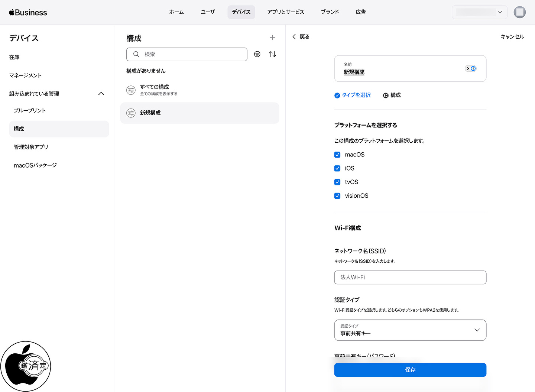The image size is (535, 392).
Task: Click the sort arrows icon
Action: (272, 54)
